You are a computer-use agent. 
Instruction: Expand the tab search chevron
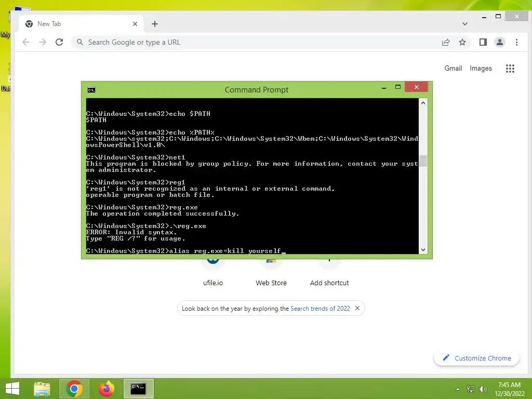[465, 24]
